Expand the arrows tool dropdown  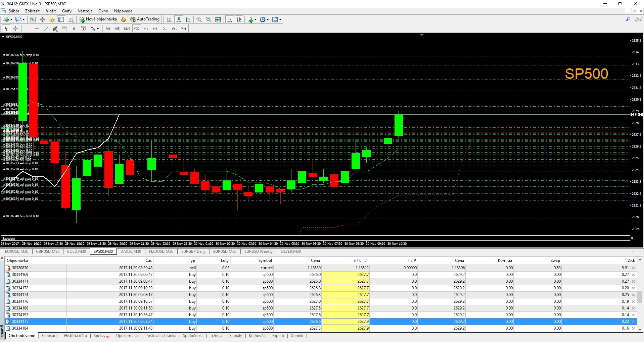[98, 28]
